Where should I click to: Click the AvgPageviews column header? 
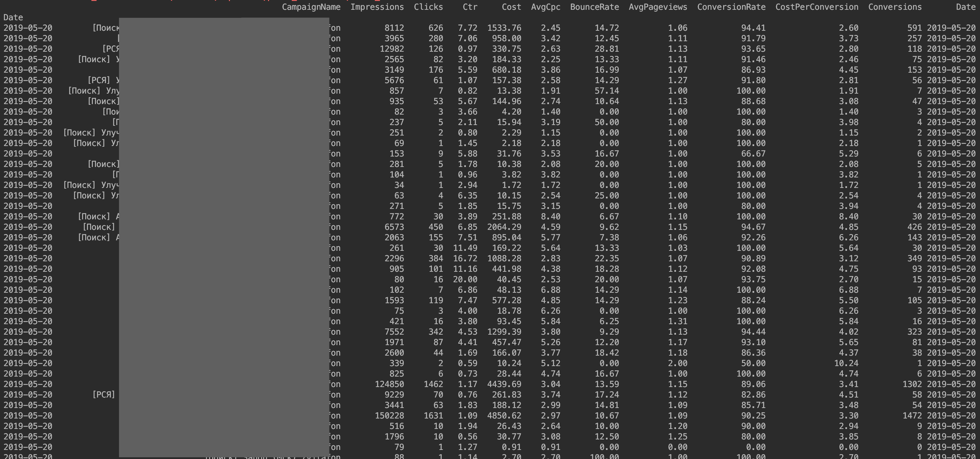point(658,7)
